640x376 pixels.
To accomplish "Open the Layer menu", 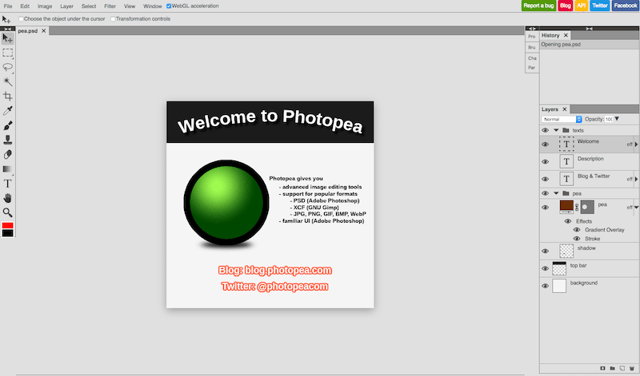I will pyautogui.click(x=67, y=6).
